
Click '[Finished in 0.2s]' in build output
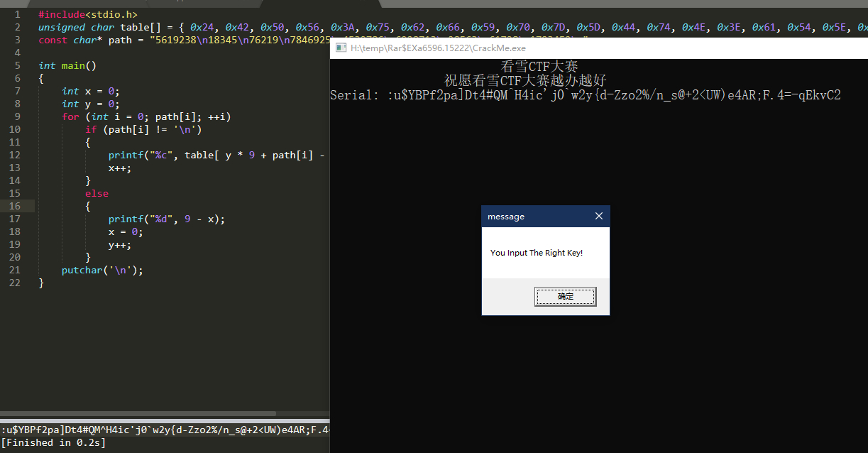[53, 442]
